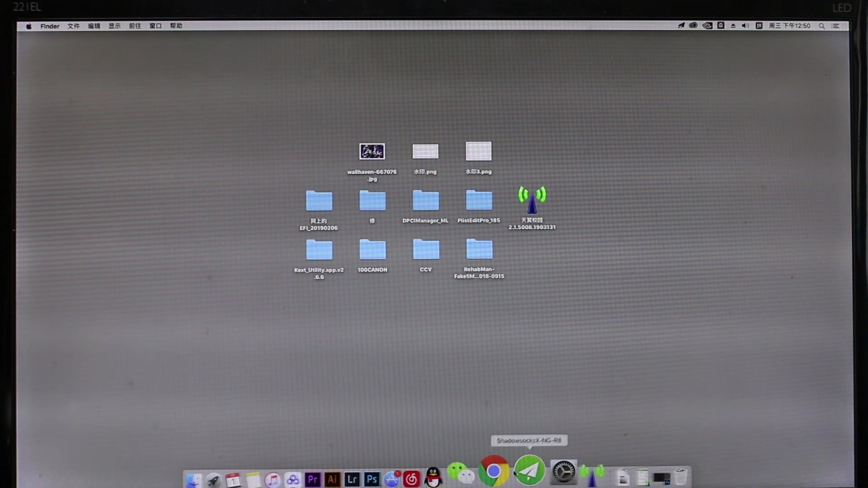Click volume icon in menu bar
Viewport: 868px width, 488px height.
[745, 26]
